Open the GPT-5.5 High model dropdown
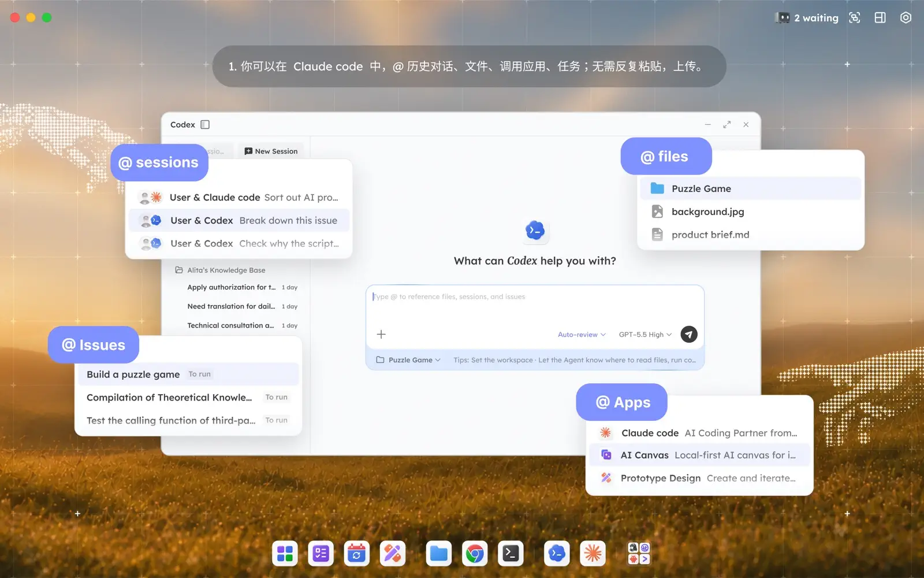 tap(646, 335)
